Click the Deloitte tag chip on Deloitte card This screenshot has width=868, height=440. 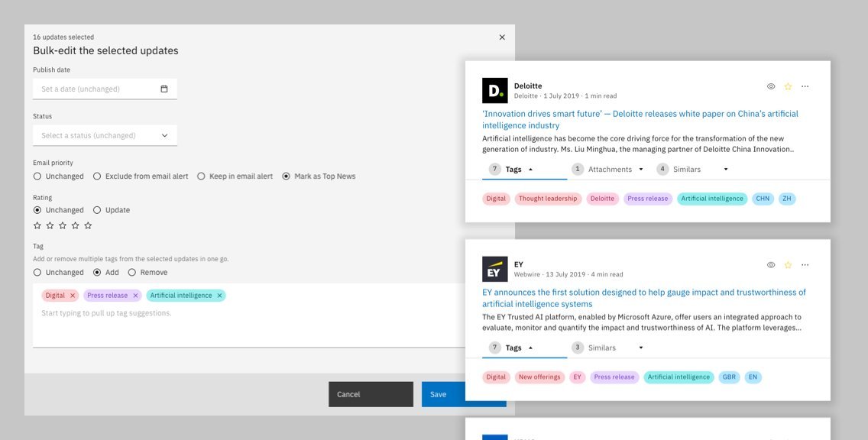[602, 199]
